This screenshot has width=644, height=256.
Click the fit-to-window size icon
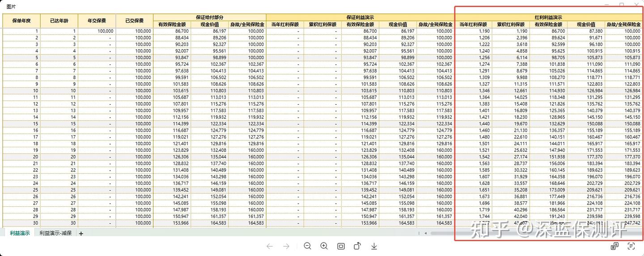coord(341,246)
